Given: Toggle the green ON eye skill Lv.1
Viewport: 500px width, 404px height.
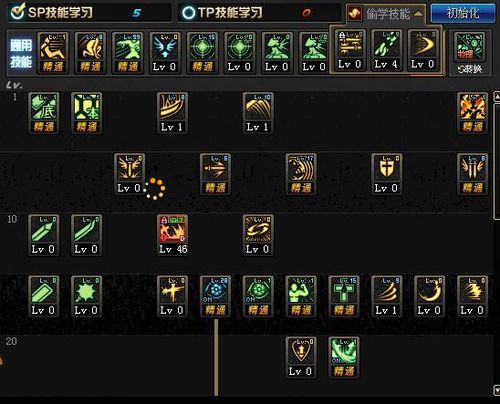Looking at the screenshot, I should 258,296.
